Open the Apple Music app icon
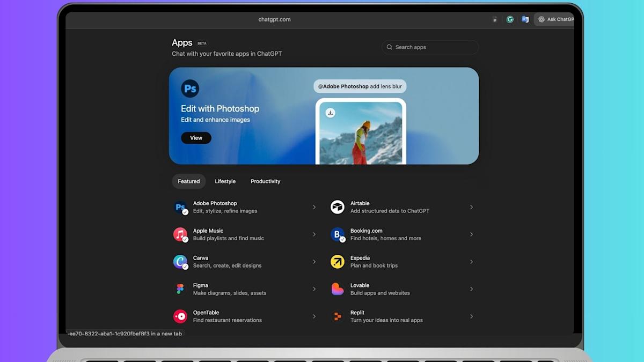Image resolution: width=644 pixels, height=362 pixels. coord(180,234)
